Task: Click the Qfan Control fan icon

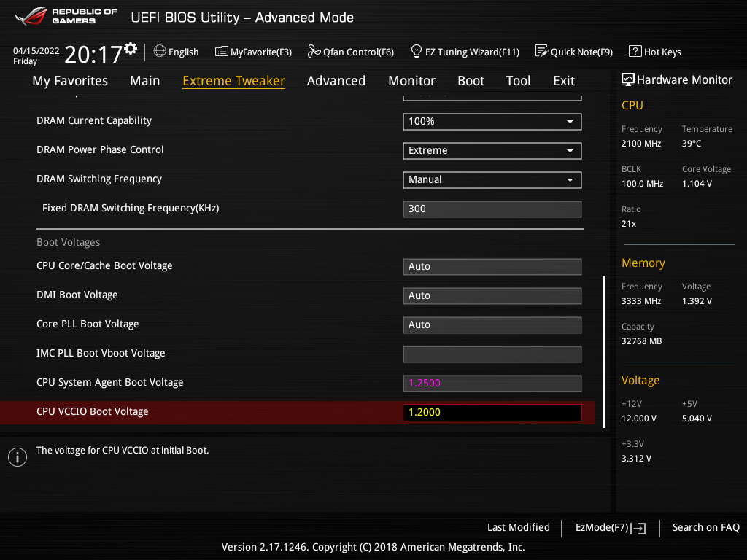Action: pos(314,51)
